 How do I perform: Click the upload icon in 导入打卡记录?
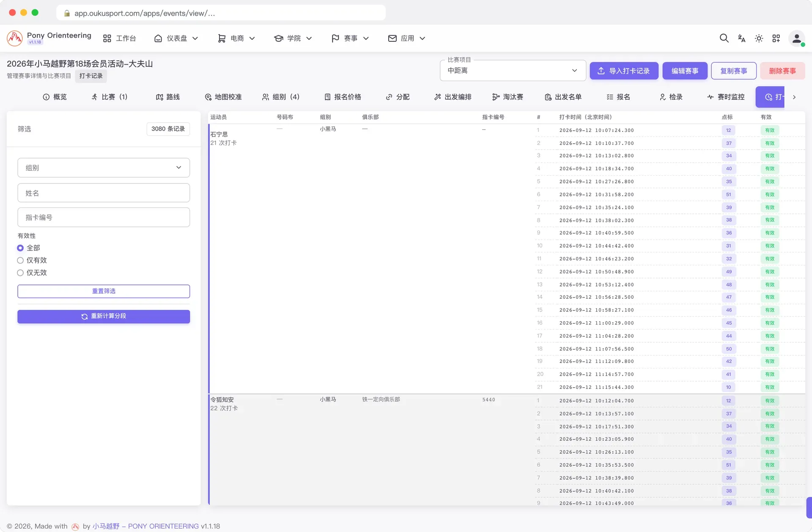tap(601, 71)
